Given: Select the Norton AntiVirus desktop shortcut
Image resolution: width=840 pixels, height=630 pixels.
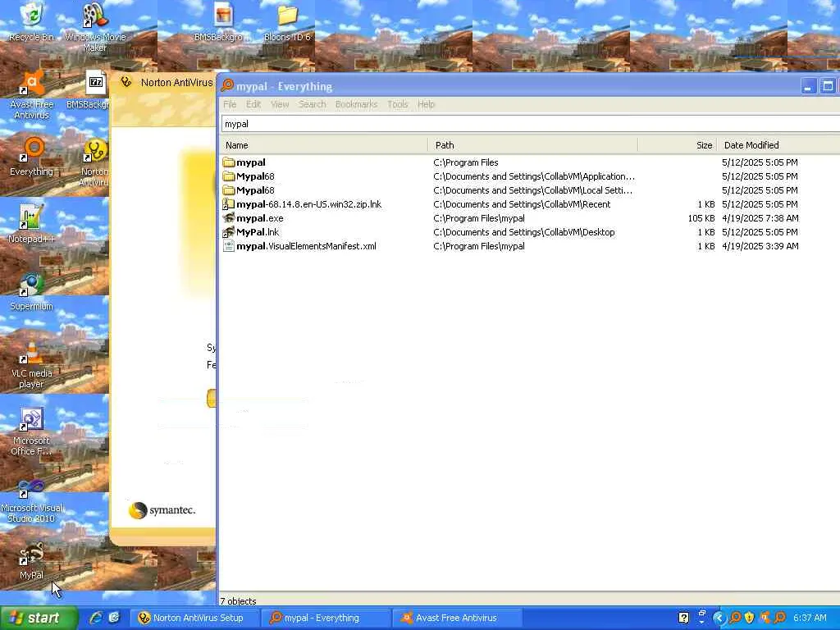Looking at the screenshot, I should pos(95,162).
